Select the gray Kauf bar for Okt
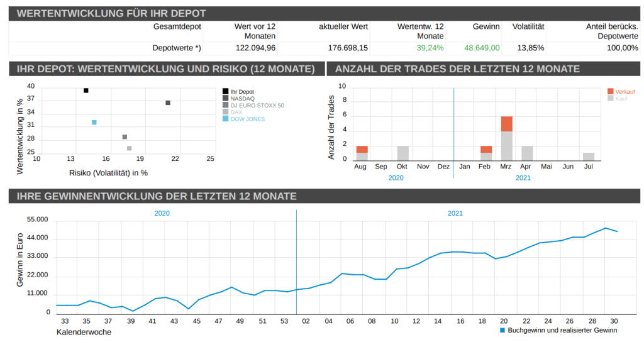 pos(402,153)
